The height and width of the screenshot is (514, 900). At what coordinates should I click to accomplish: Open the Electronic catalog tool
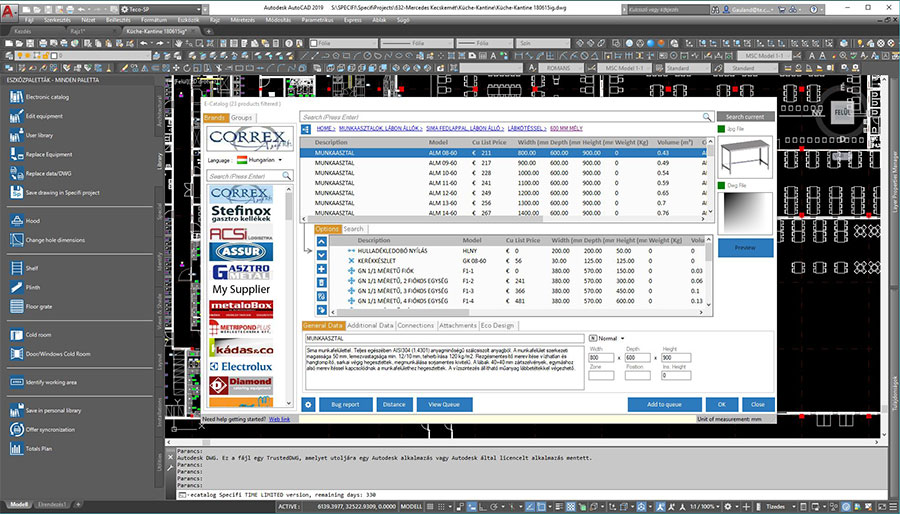click(x=16, y=97)
